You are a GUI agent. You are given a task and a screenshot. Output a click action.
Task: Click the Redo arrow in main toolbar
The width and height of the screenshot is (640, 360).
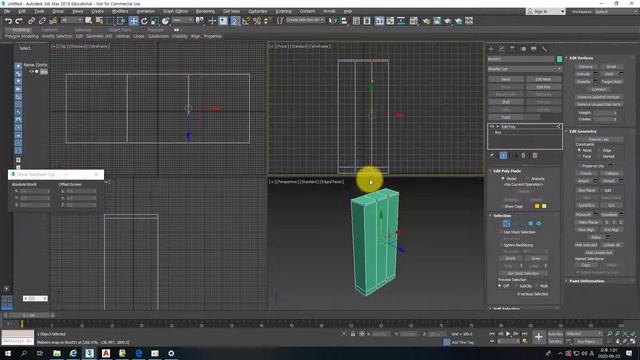click(x=19, y=21)
